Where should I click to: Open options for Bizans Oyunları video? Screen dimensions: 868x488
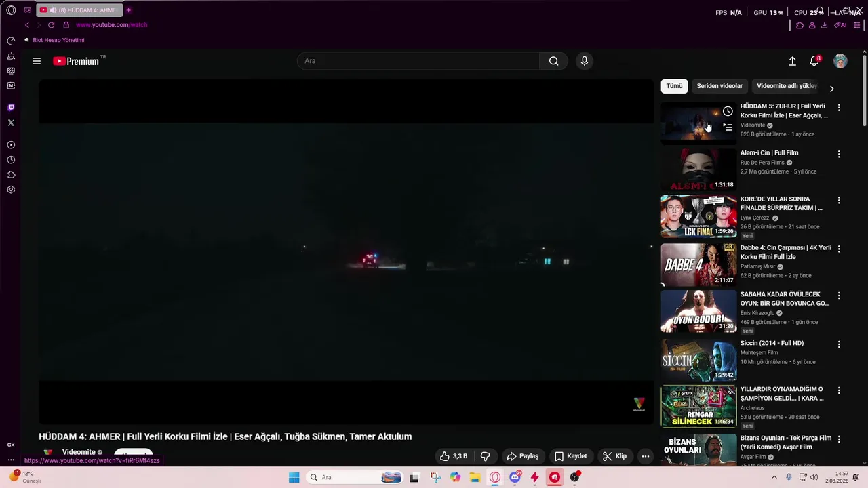839,439
